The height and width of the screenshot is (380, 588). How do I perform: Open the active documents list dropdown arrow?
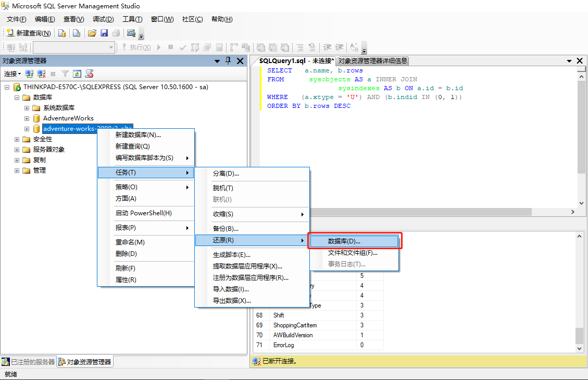coord(569,61)
